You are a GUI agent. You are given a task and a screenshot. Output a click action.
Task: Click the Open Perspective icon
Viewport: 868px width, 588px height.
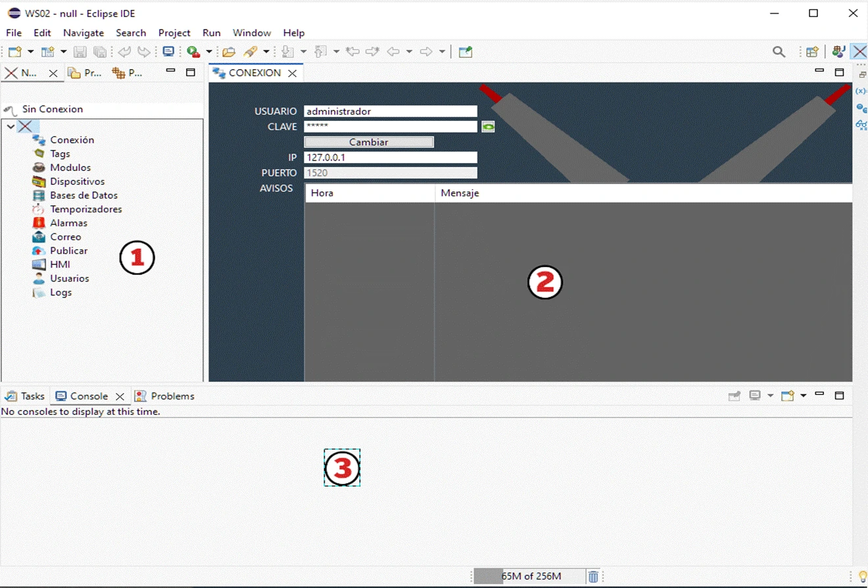click(812, 52)
